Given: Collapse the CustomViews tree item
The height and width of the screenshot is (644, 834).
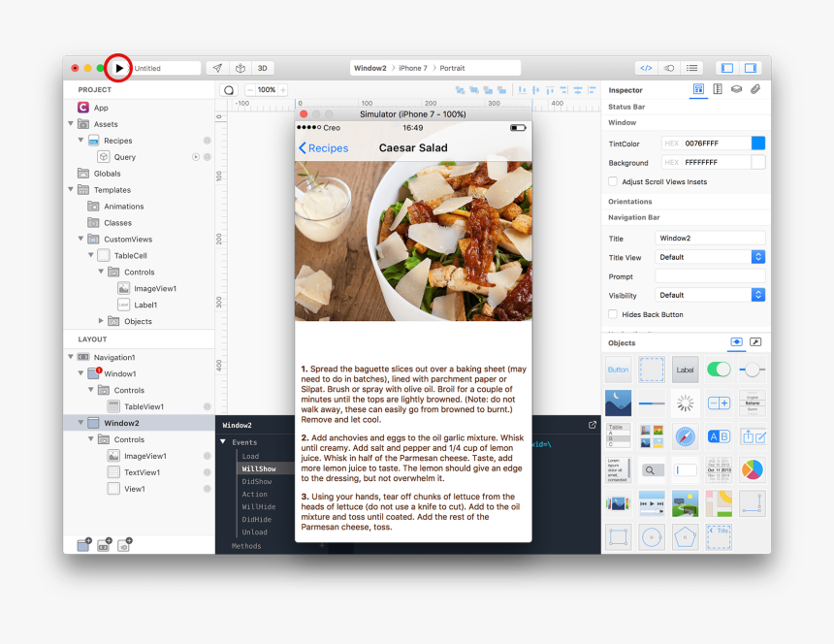Looking at the screenshot, I should click(82, 239).
